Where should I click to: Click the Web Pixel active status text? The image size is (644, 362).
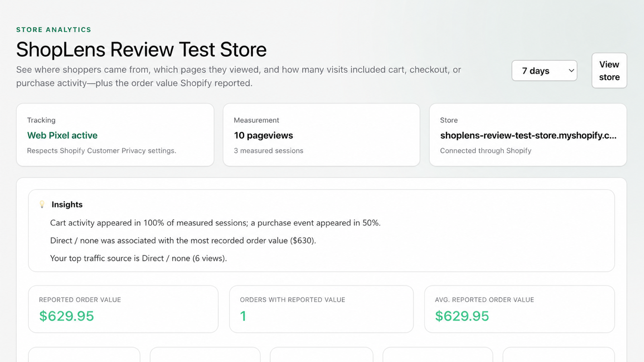point(62,136)
